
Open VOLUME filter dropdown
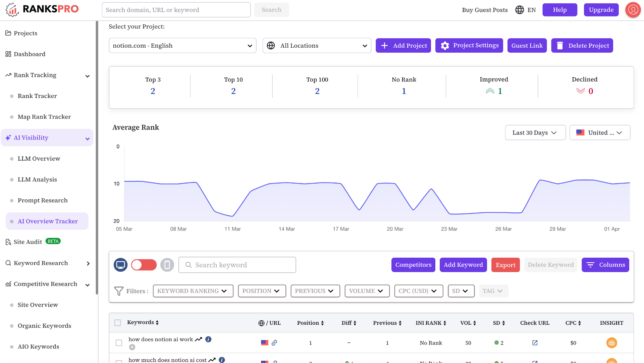pos(367,291)
